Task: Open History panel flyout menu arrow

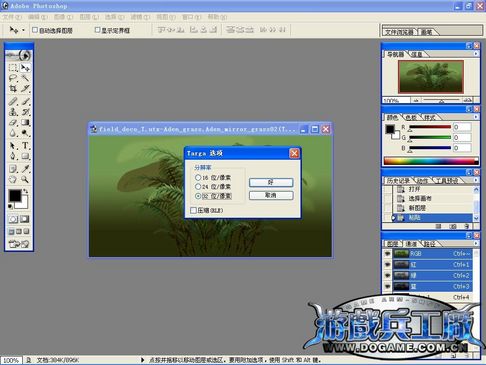Action: tap(476, 180)
